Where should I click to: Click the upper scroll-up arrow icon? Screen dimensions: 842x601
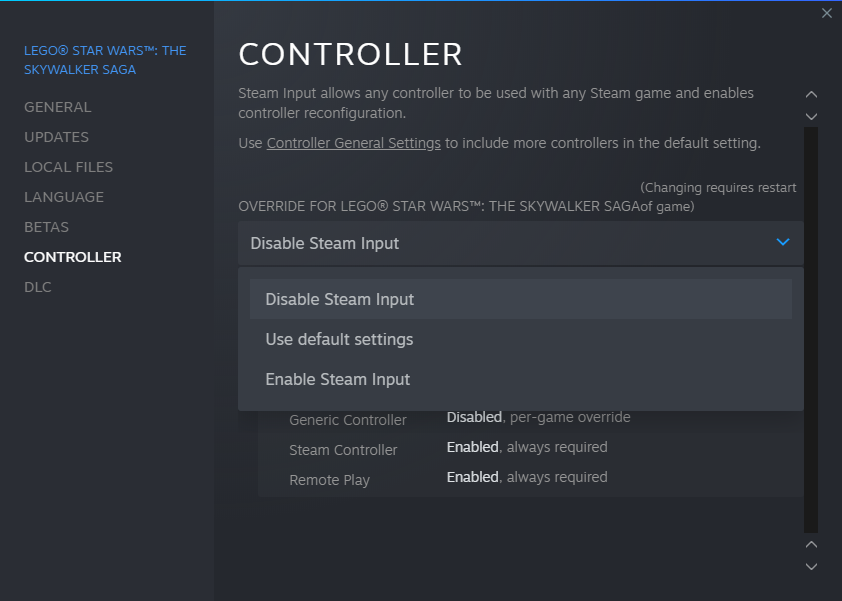811,95
